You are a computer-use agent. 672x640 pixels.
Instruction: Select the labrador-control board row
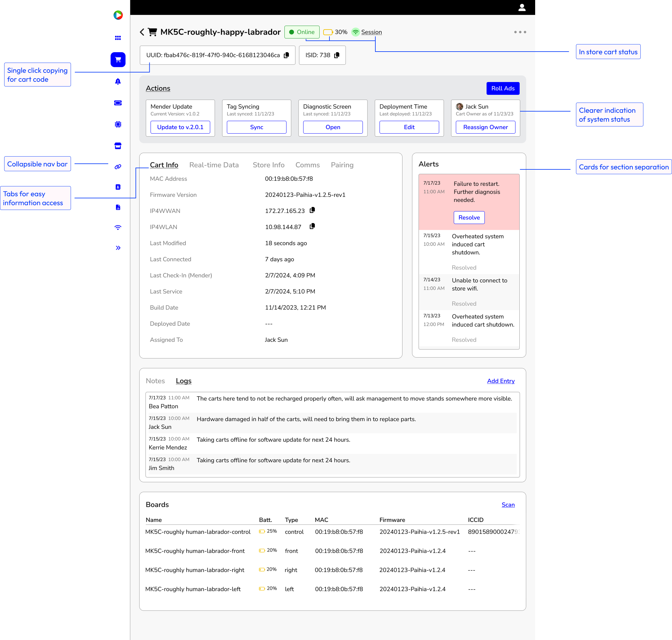198,532
